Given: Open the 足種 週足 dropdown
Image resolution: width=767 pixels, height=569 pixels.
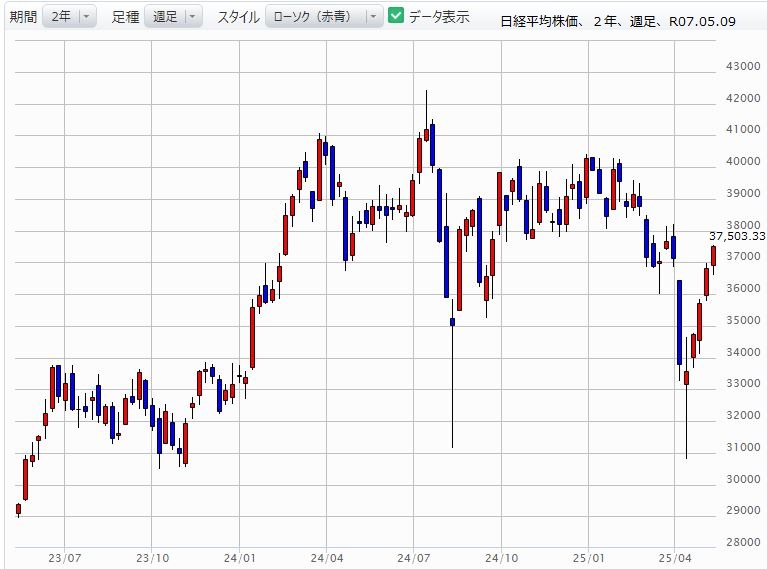Looking at the screenshot, I should (x=173, y=17).
